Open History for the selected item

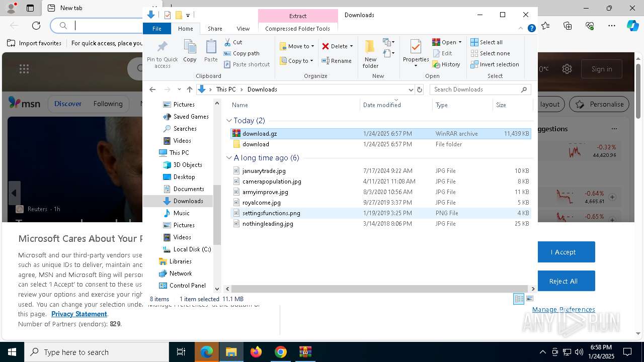point(446,64)
